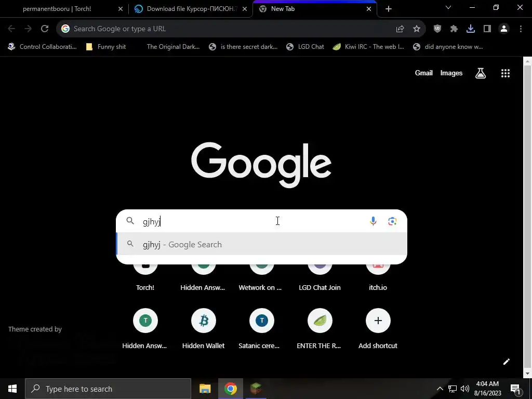Viewport: 532px width, 399px height.
Task: Open the profile avatar menu
Action: coord(504,29)
